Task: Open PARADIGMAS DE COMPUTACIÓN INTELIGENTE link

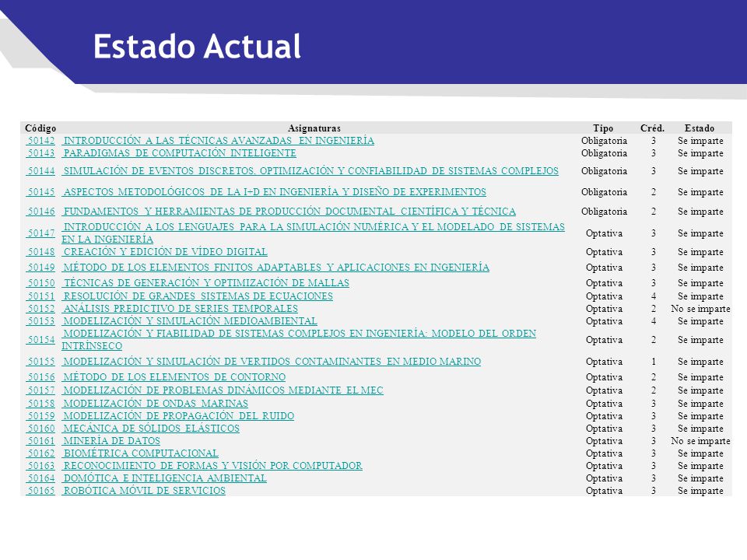Action: click(179, 153)
